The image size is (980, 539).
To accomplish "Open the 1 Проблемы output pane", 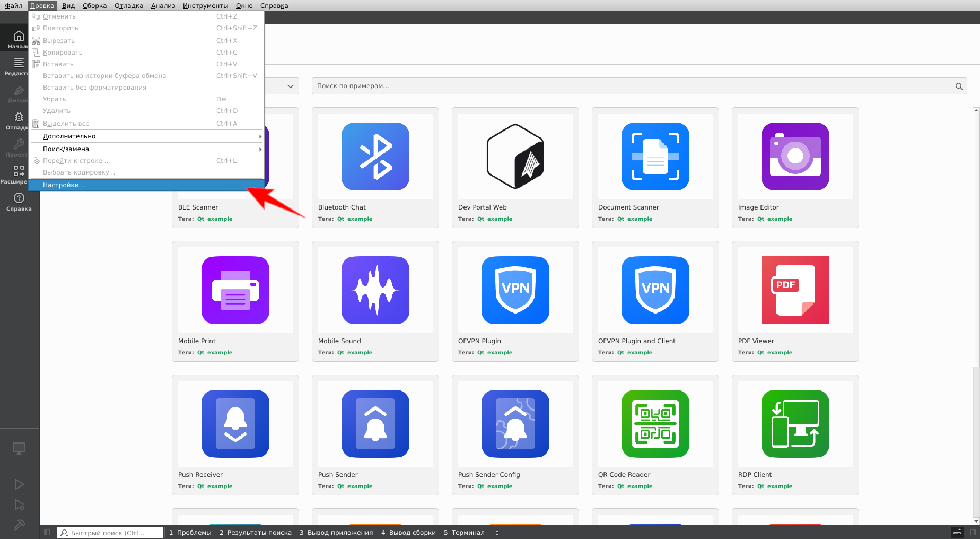I will click(190, 533).
